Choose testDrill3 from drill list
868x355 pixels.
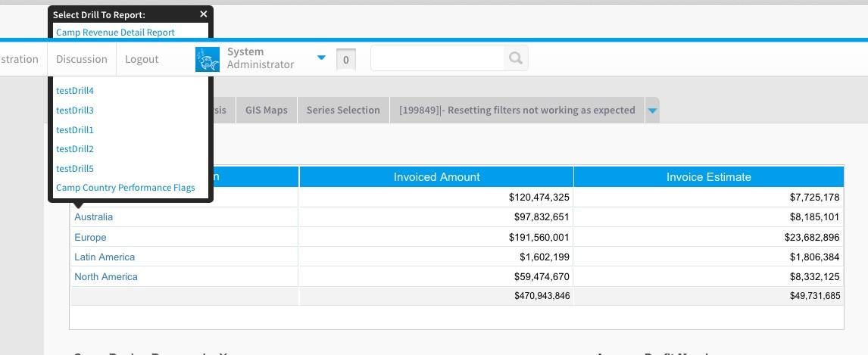75,110
